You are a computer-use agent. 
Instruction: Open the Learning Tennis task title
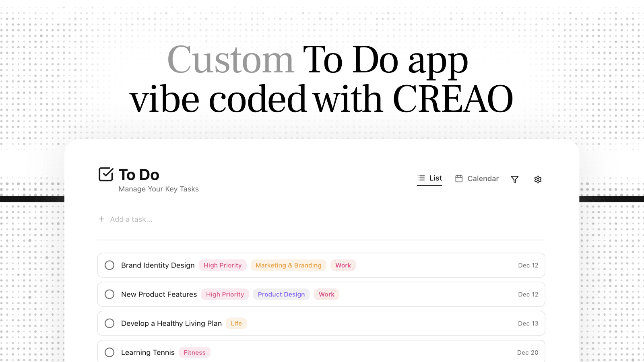[x=148, y=352]
